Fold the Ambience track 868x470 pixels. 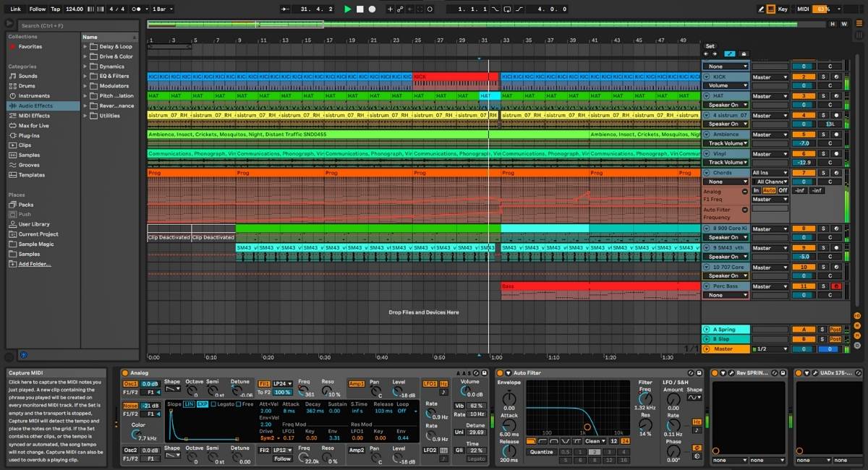click(706, 134)
